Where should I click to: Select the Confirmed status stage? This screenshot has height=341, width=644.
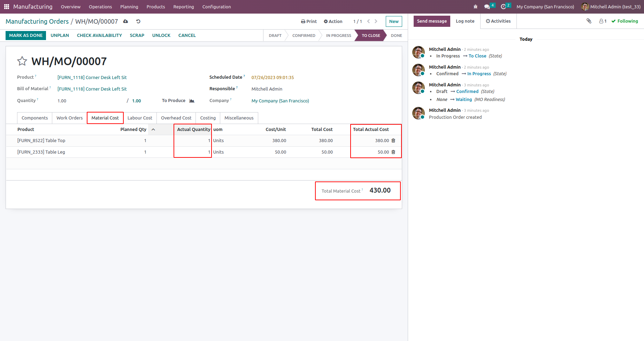304,36
